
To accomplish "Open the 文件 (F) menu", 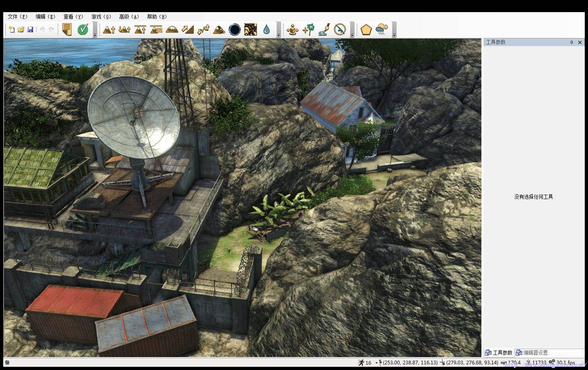I will 17,17.
